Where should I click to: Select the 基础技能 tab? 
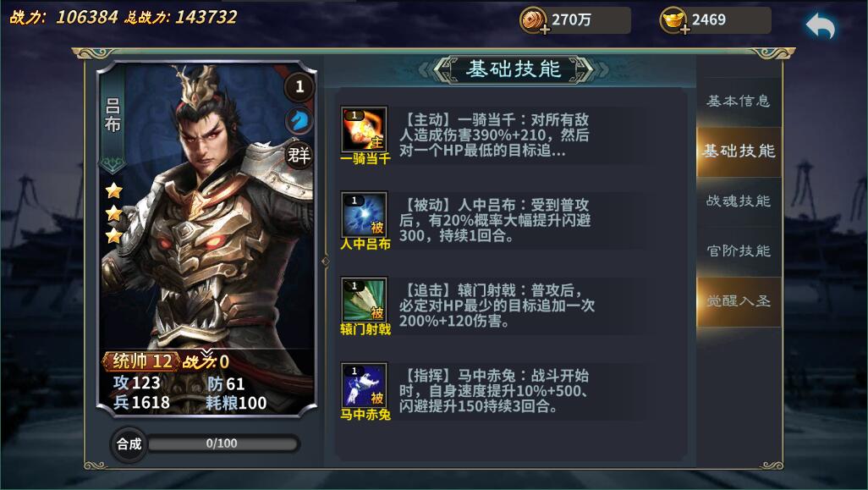coord(739,151)
